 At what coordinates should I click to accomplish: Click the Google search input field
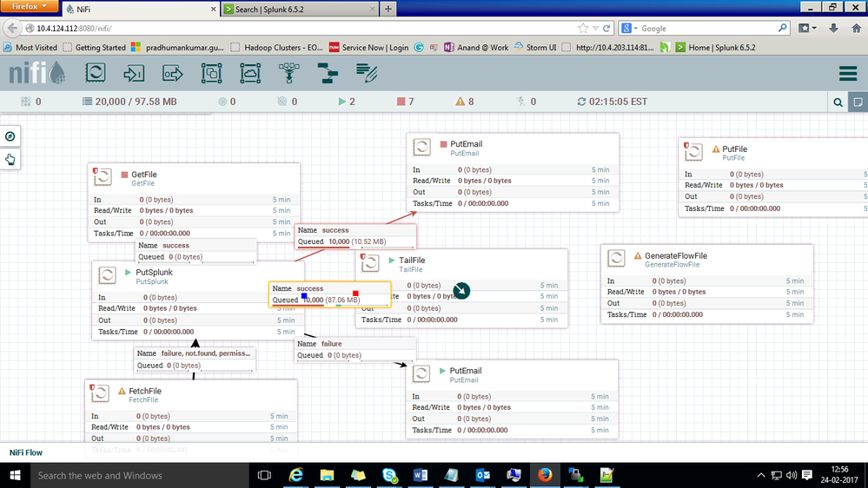709,28
